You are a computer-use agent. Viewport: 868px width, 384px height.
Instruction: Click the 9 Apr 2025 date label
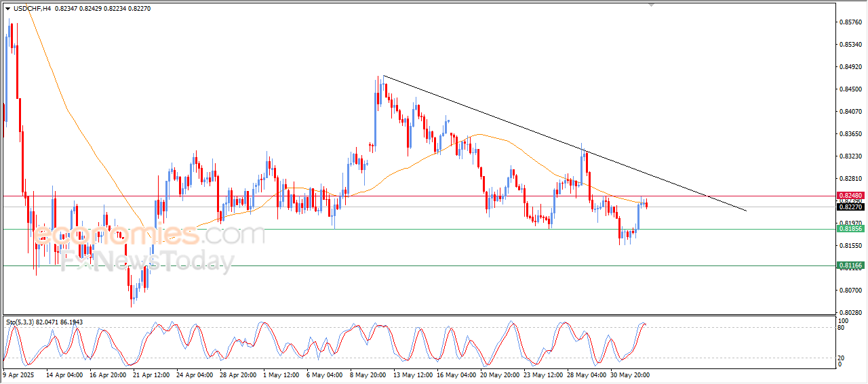17,374
